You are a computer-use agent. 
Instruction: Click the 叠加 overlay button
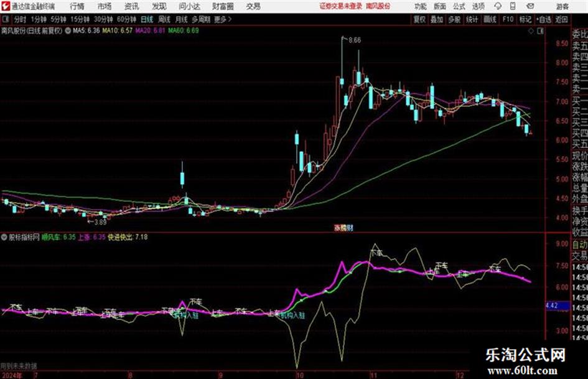(437, 19)
